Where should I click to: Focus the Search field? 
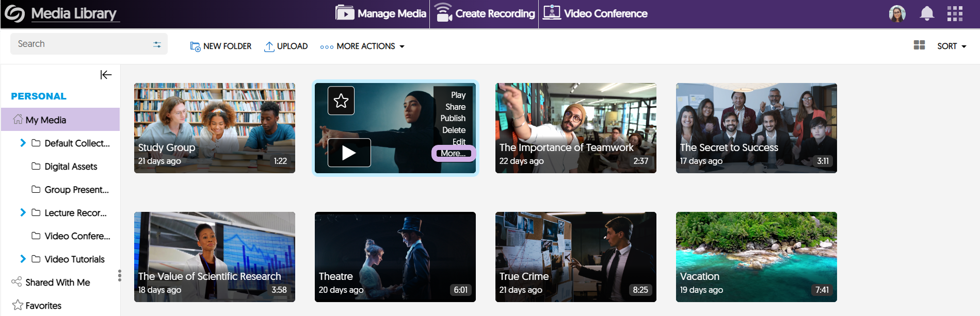point(89,44)
